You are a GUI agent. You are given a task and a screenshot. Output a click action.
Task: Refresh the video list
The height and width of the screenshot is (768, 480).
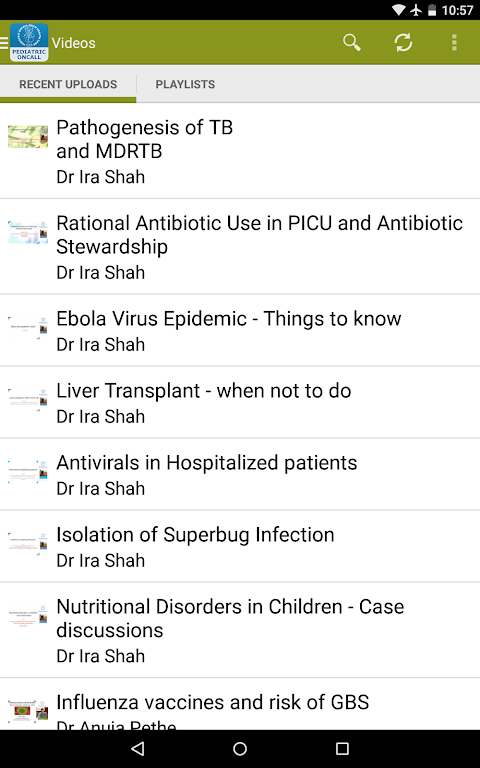click(x=403, y=43)
